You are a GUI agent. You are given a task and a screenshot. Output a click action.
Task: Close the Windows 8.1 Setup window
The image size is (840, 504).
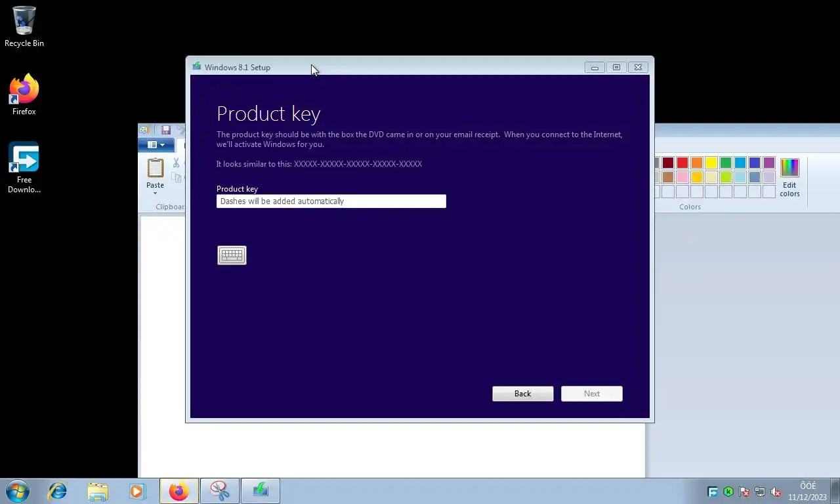click(638, 68)
